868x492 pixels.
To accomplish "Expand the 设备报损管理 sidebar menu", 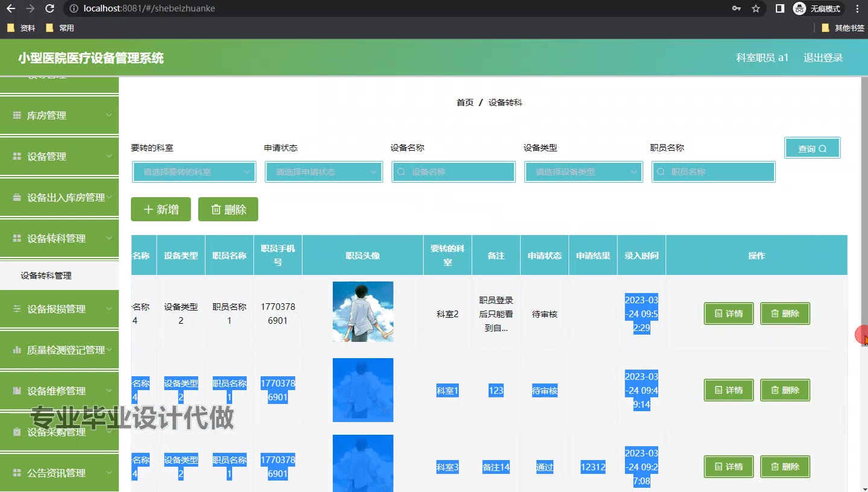I will click(x=59, y=309).
